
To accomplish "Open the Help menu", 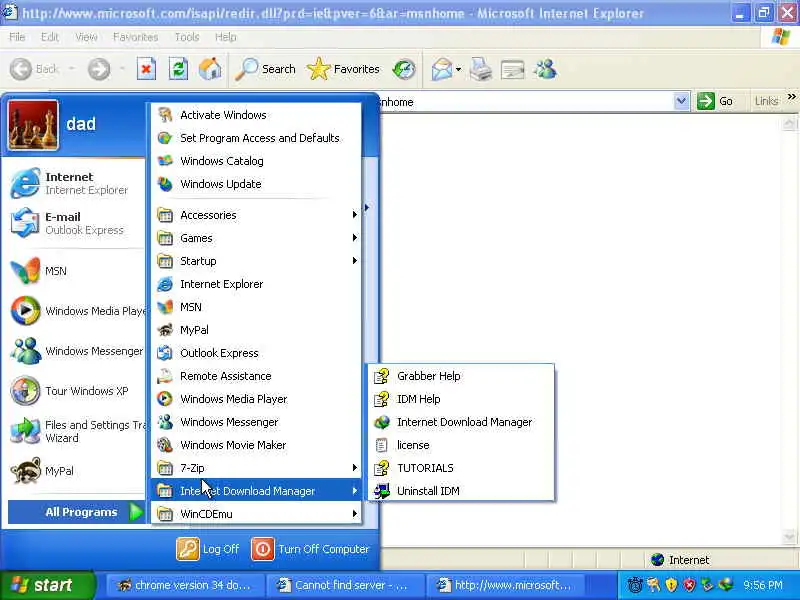I will (226, 37).
